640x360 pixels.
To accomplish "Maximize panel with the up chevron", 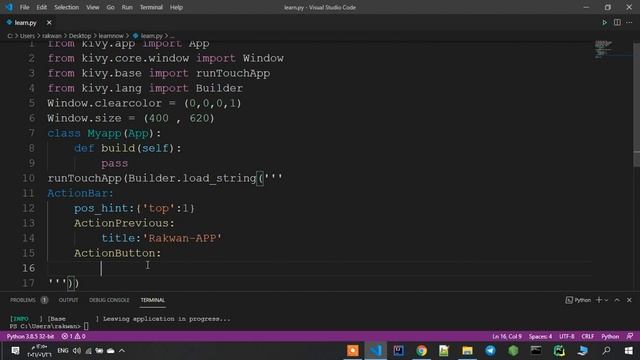I will (617, 300).
